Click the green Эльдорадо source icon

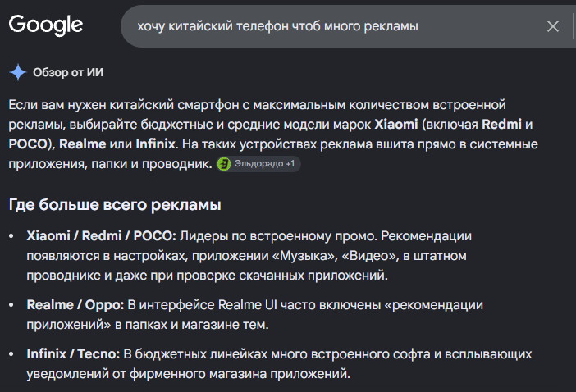pyautogui.click(x=224, y=164)
